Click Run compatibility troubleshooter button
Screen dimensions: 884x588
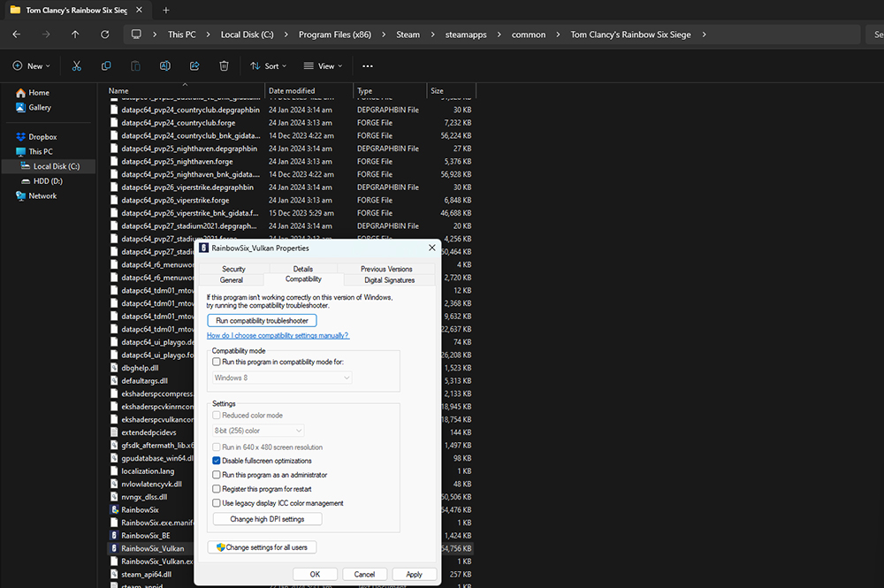pos(263,321)
